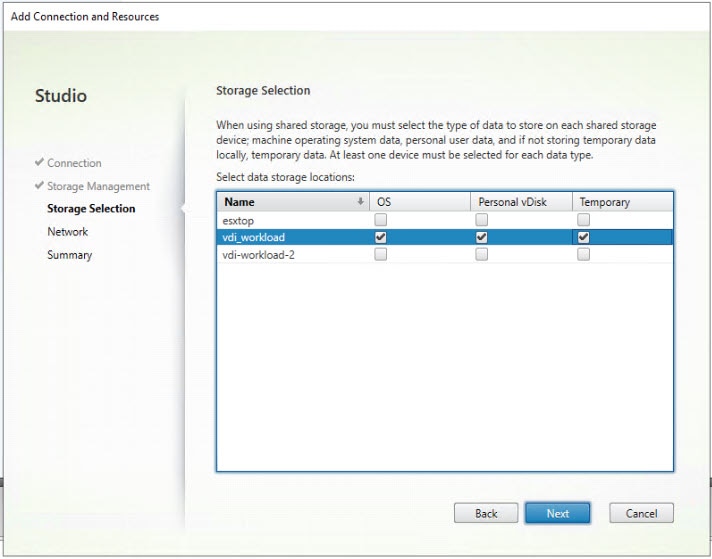Check Temporary for vdi-workload-2
Image resolution: width=712 pixels, height=559 pixels.
pos(583,255)
